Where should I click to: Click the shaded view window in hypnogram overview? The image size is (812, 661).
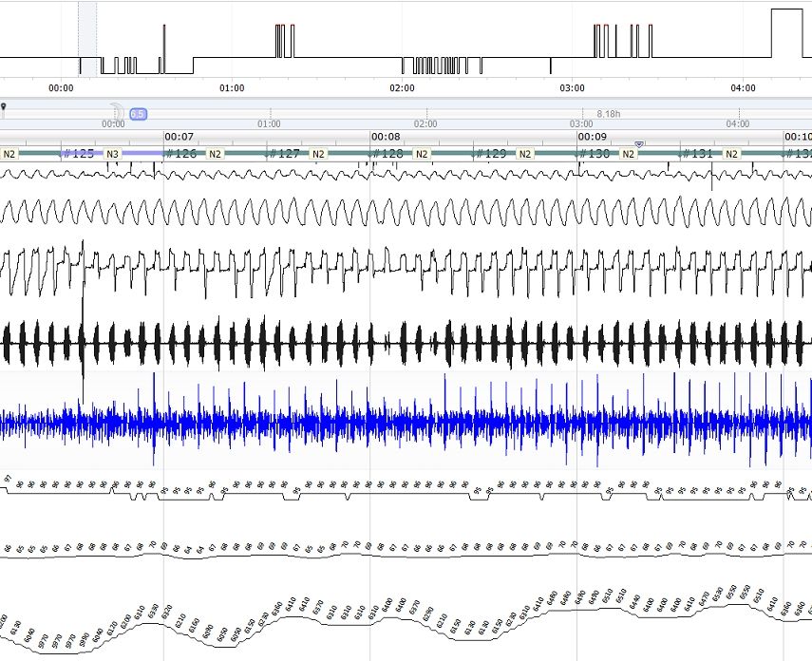coord(87,39)
